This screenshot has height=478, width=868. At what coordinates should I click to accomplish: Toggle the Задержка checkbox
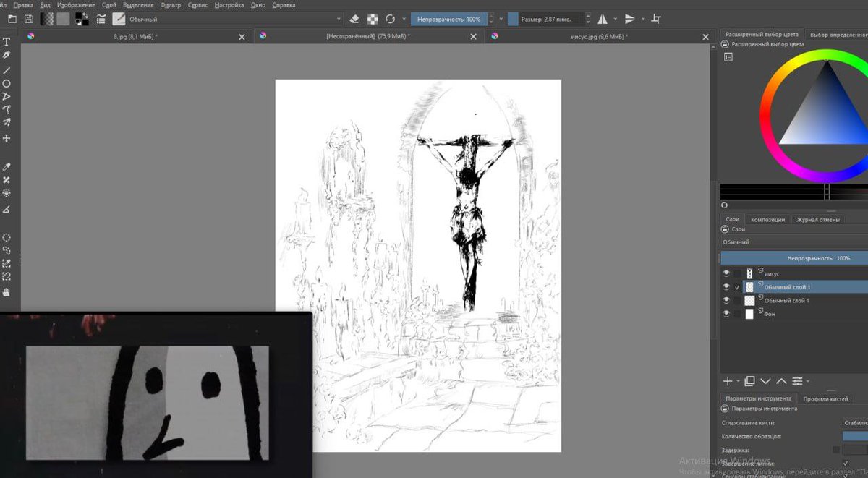pos(836,450)
